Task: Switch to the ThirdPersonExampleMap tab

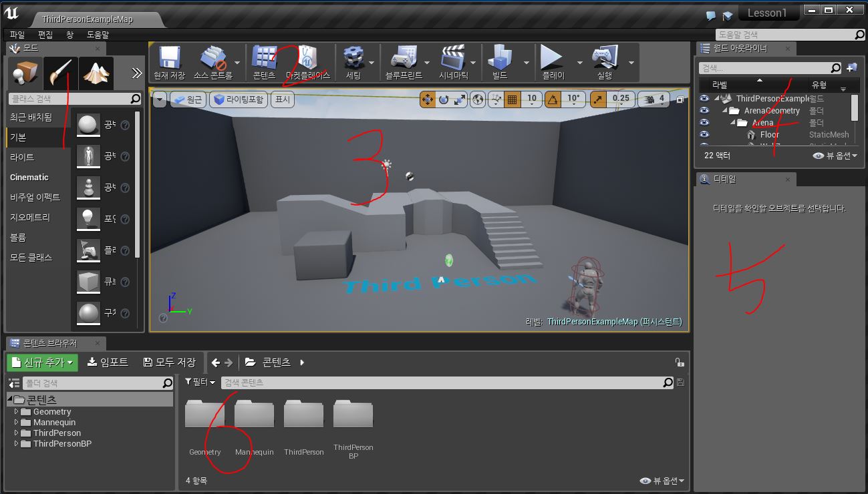Action: tap(88, 19)
